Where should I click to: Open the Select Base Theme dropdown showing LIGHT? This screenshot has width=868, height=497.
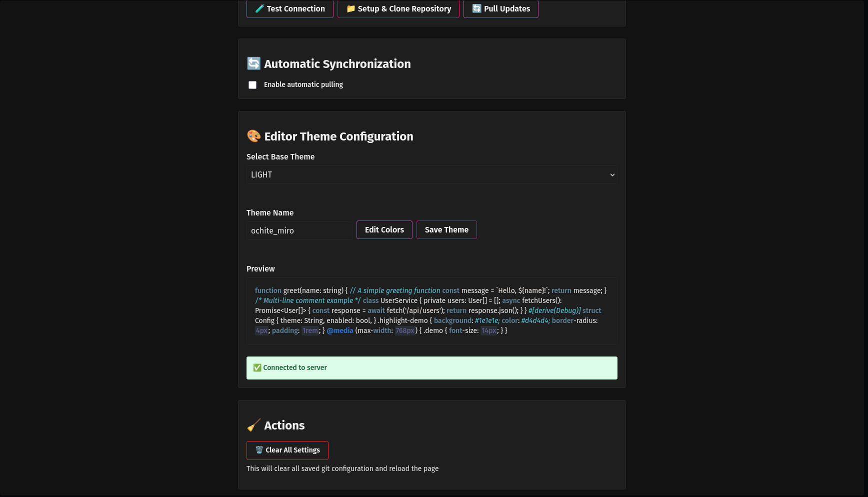click(431, 174)
